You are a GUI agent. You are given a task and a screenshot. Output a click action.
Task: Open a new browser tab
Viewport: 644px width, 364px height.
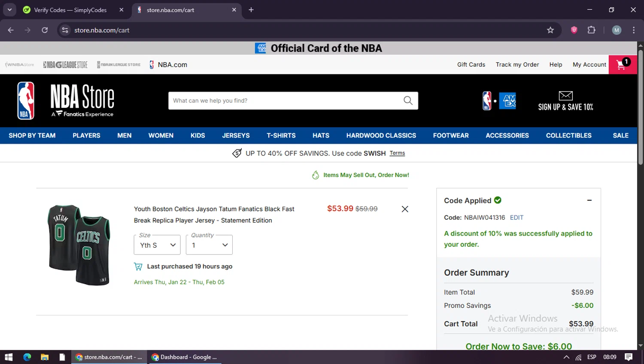click(251, 10)
